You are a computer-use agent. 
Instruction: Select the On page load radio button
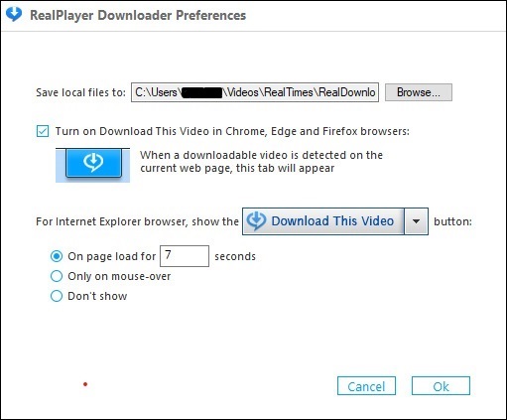pyautogui.click(x=57, y=256)
